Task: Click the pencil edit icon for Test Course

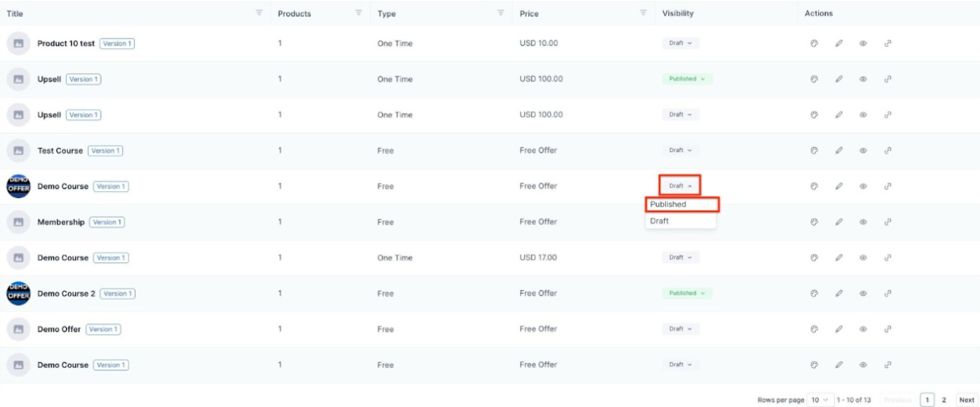Action: (838, 151)
